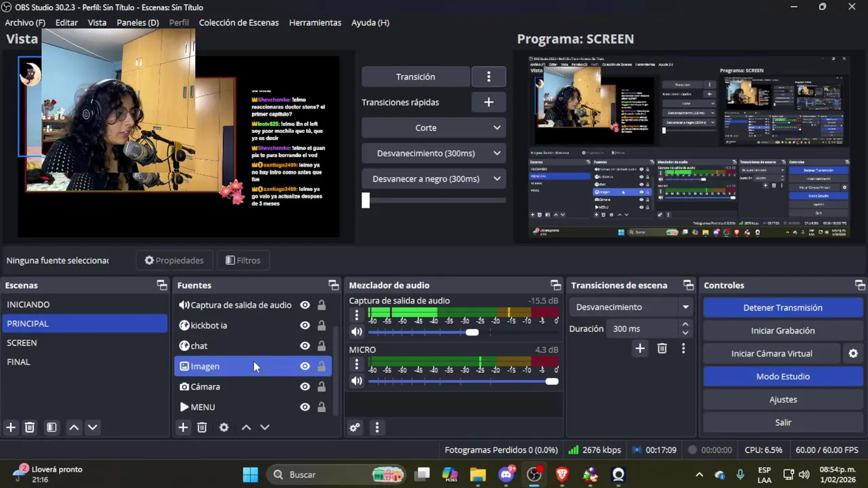Click Iniciar Cámara Virtual button
Viewport: 868px width, 488px height.
coord(772,354)
